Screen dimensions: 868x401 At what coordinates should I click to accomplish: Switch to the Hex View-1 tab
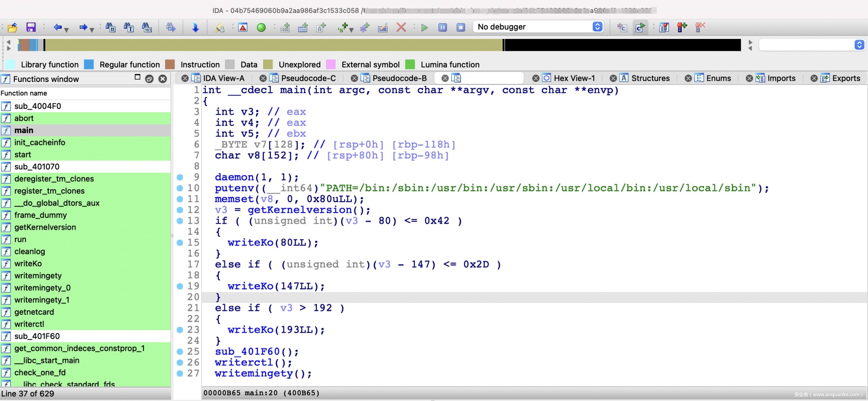click(x=574, y=78)
